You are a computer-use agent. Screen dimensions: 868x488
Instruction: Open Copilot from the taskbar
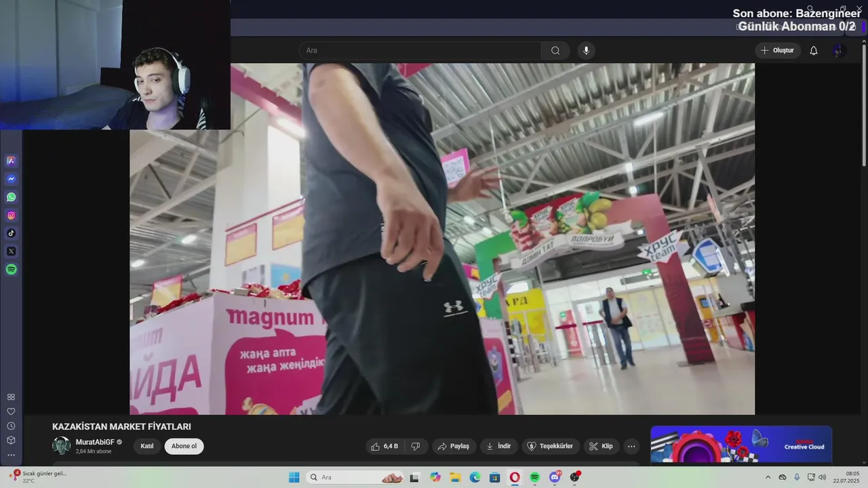click(x=435, y=477)
